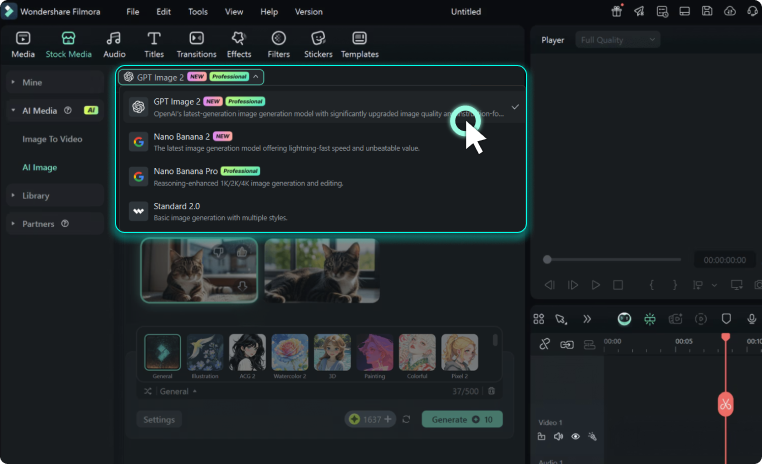The width and height of the screenshot is (762, 464).
Task: Select the General style
Action: (x=162, y=356)
